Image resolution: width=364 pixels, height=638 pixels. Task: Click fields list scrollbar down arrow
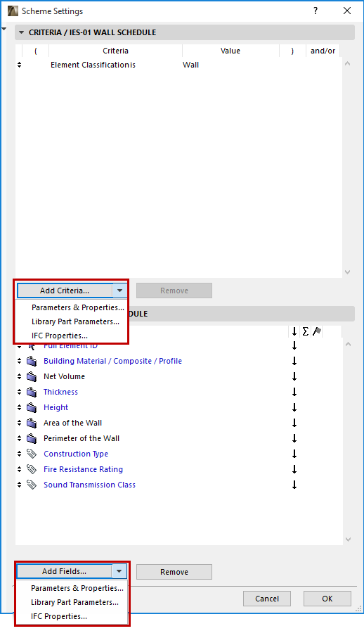coord(347,539)
